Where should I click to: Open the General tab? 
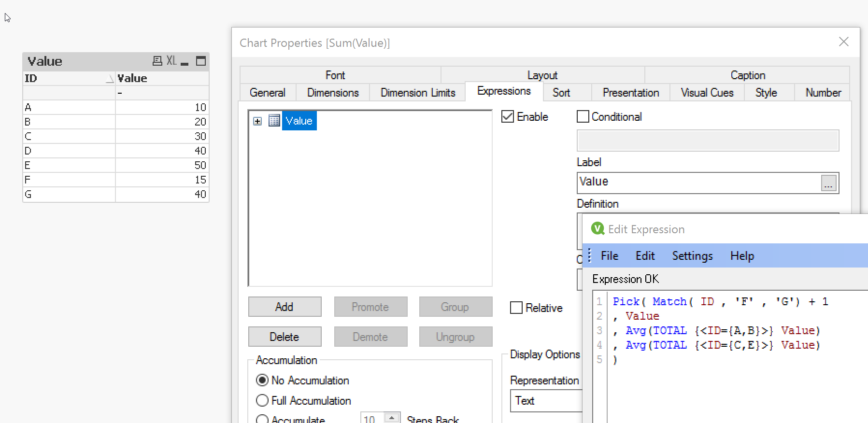click(x=268, y=93)
